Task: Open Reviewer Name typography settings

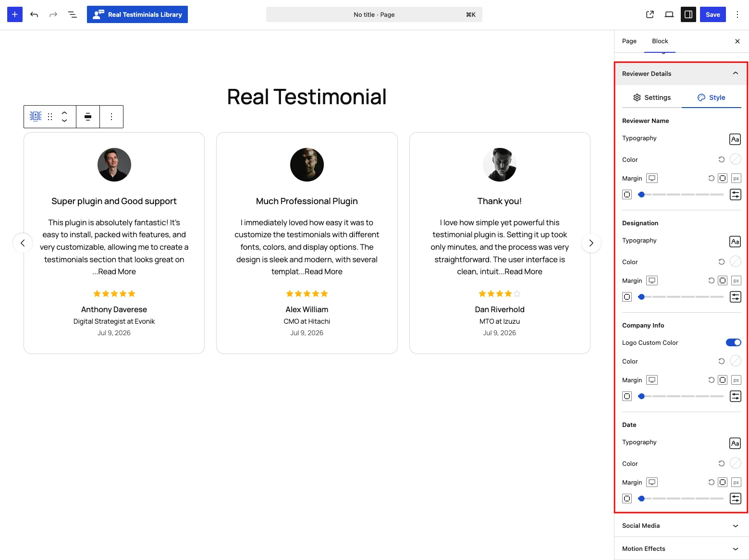Action: tap(735, 139)
